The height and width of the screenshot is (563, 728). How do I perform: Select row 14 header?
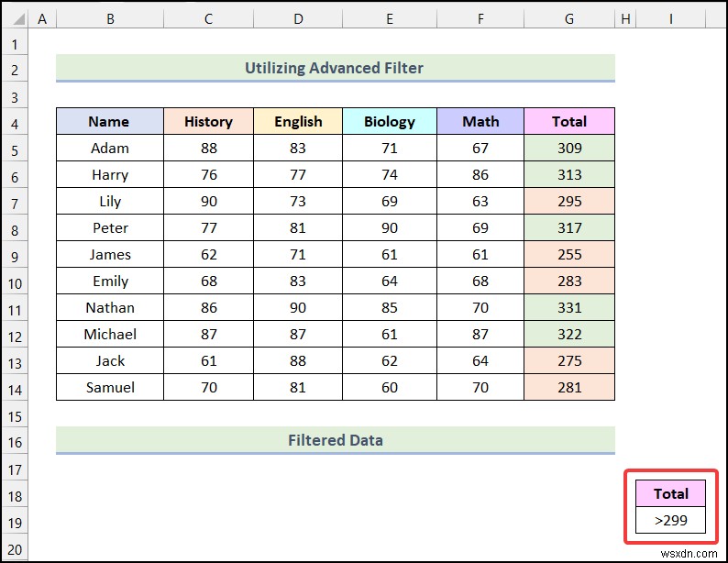coord(15,390)
